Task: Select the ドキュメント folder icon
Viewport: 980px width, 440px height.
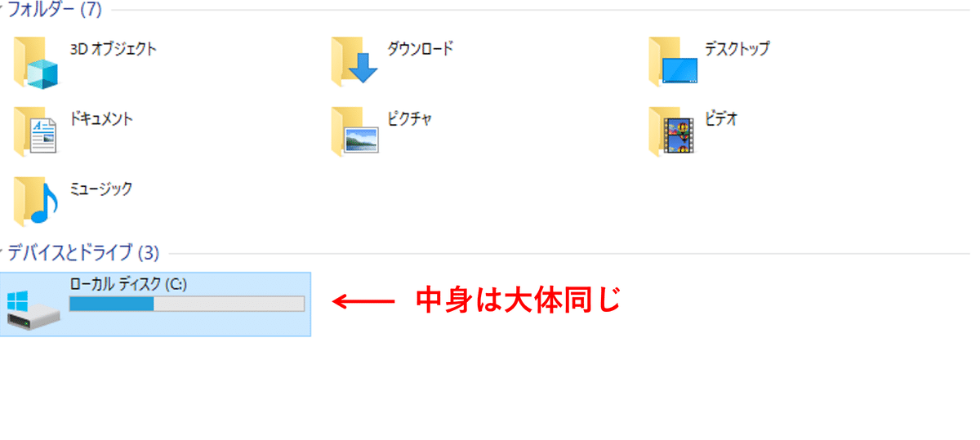Action: click(x=37, y=131)
